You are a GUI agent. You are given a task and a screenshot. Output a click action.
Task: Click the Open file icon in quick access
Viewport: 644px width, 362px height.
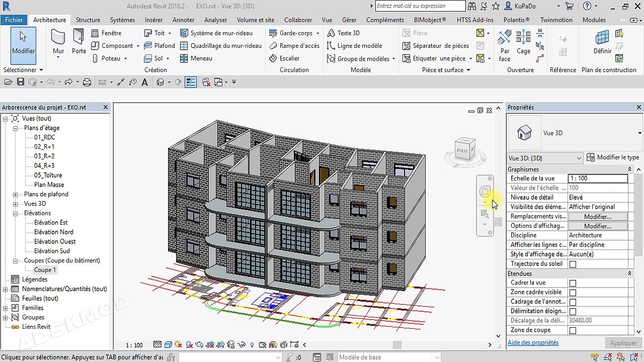point(8,82)
